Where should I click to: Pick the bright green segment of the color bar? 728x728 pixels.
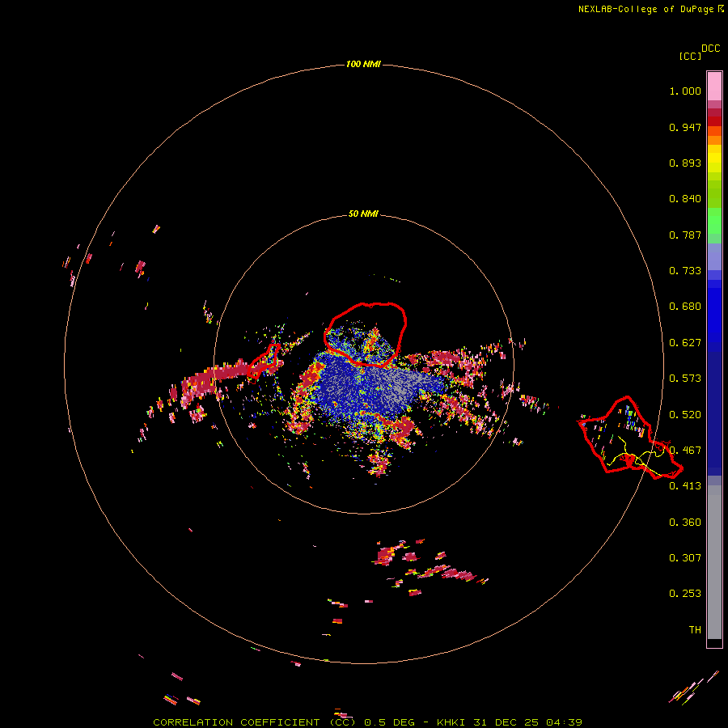[x=714, y=221]
